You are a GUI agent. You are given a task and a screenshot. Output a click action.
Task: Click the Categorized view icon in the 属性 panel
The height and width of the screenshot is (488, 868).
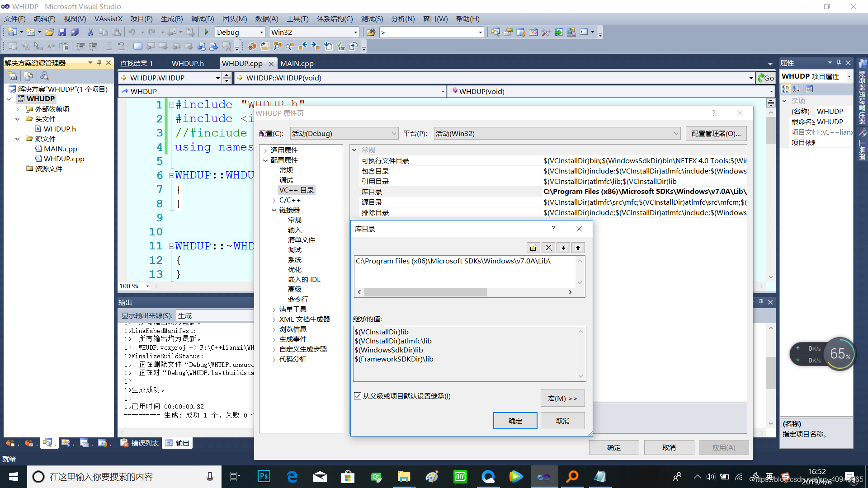coord(786,89)
